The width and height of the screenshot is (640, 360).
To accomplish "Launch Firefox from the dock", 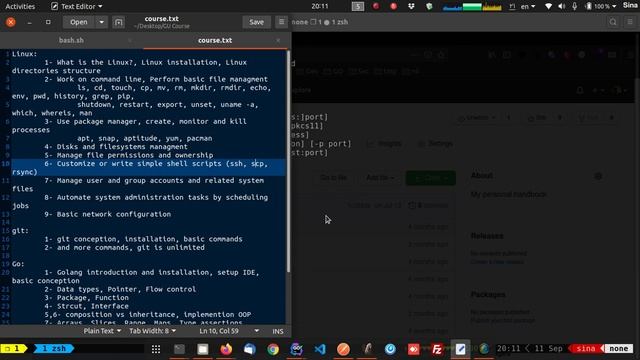I will (x=226, y=349).
